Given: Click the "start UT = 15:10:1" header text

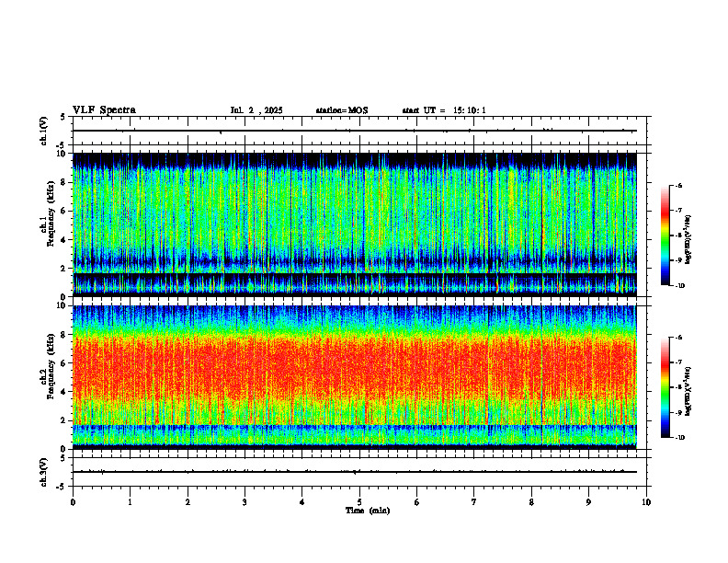Looking at the screenshot, I should point(444,110).
